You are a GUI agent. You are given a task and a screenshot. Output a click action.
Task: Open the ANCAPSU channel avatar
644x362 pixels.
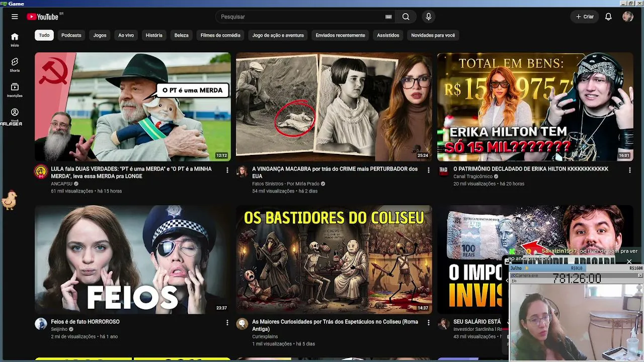click(x=41, y=172)
